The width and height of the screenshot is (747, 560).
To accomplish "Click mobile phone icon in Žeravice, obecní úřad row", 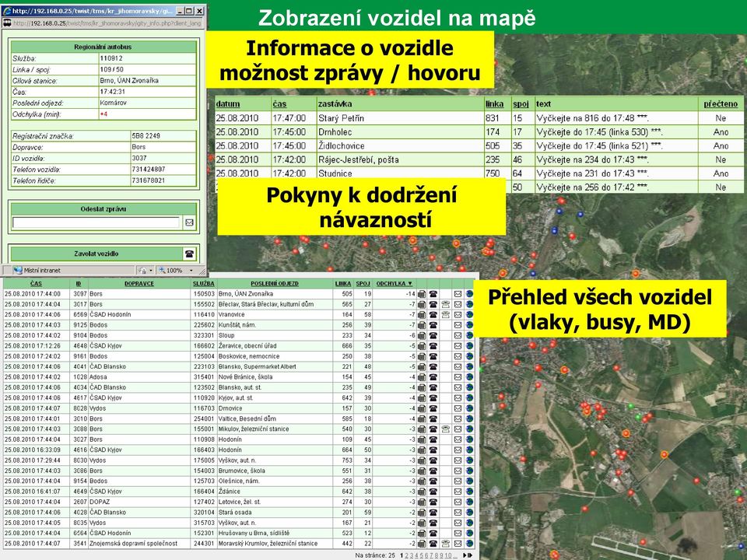I will pos(422,345).
